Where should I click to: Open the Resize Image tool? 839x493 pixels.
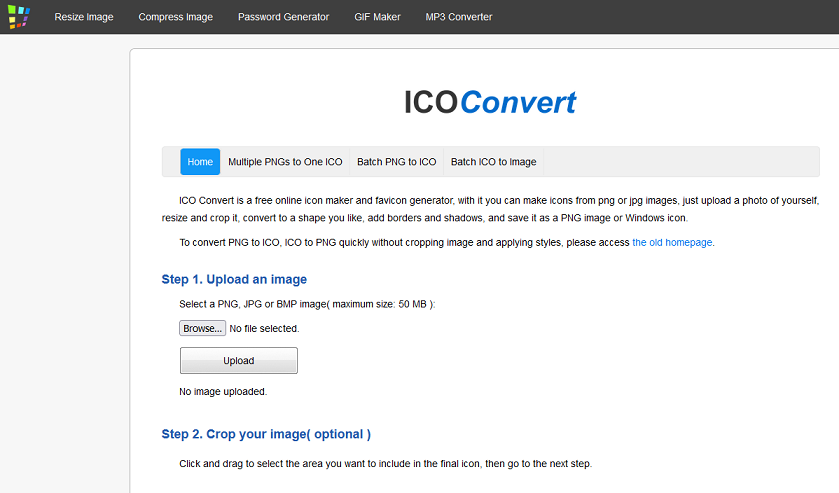[84, 17]
